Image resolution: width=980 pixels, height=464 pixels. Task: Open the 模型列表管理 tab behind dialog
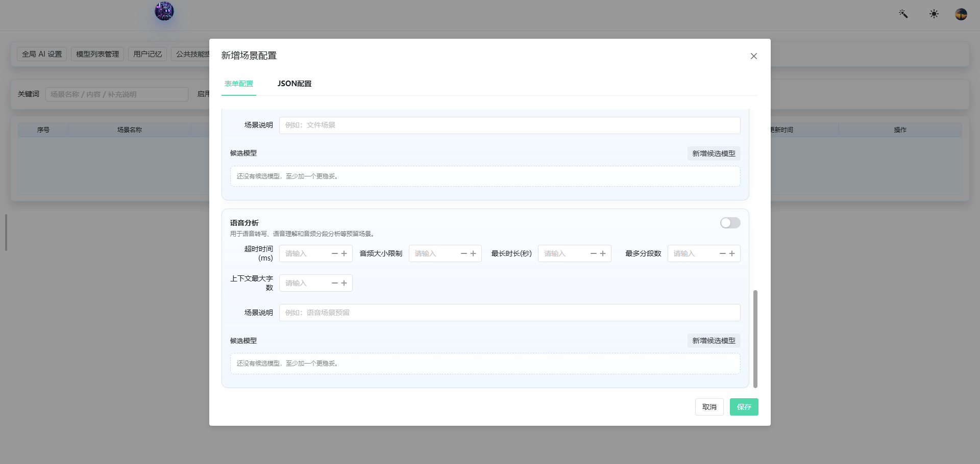pos(97,54)
